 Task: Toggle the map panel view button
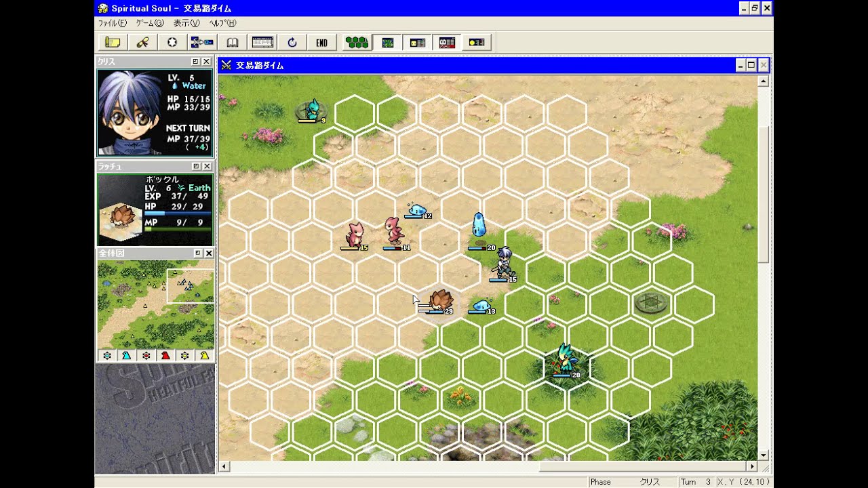(x=387, y=43)
